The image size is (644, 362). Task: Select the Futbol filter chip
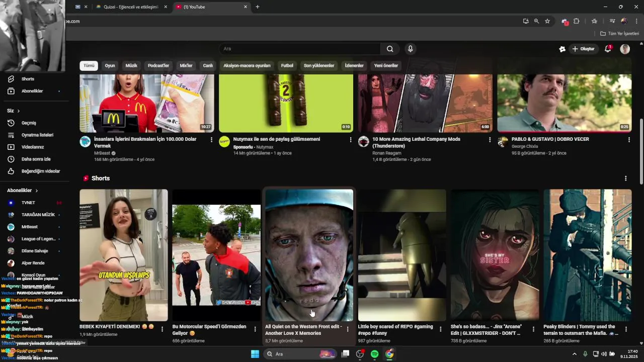287,65
